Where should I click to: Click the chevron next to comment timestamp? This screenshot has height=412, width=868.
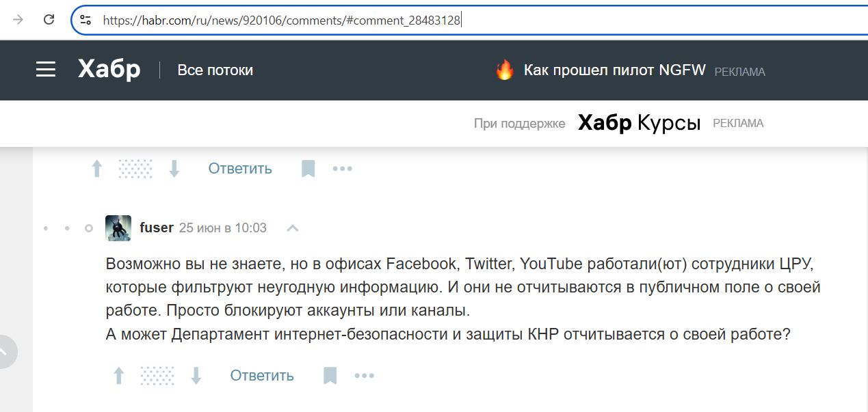coord(292,228)
